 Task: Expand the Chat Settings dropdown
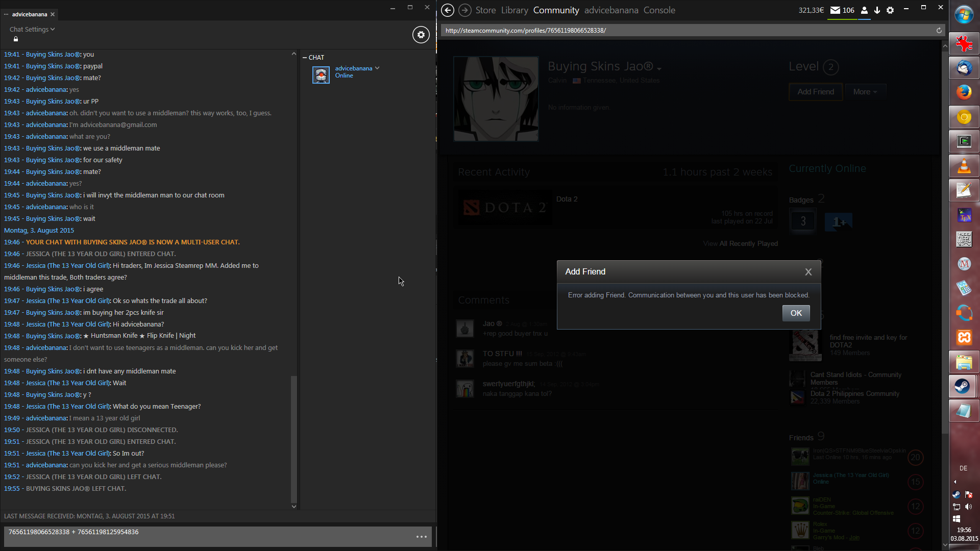[32, 30]
